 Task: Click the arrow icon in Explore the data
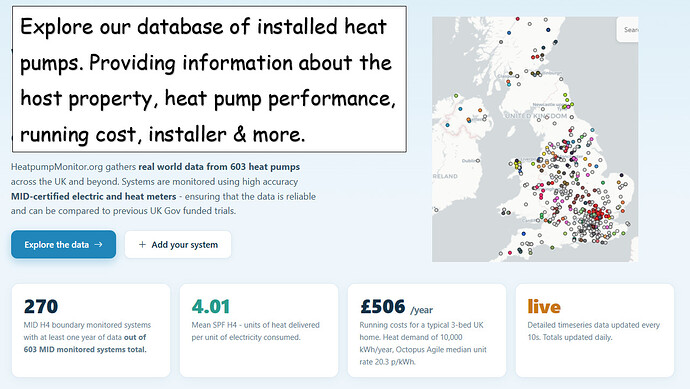(x=99, y=244)
